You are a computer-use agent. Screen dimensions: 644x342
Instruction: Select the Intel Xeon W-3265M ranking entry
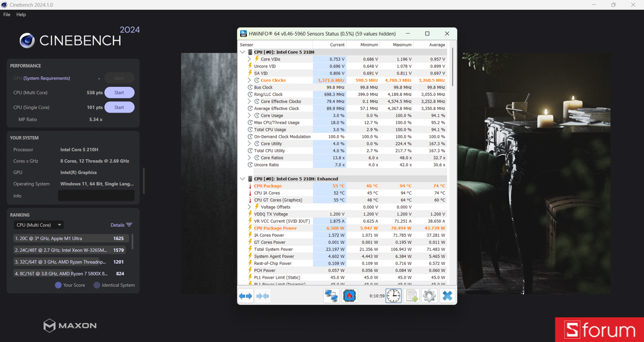click(x=71, y=250)
